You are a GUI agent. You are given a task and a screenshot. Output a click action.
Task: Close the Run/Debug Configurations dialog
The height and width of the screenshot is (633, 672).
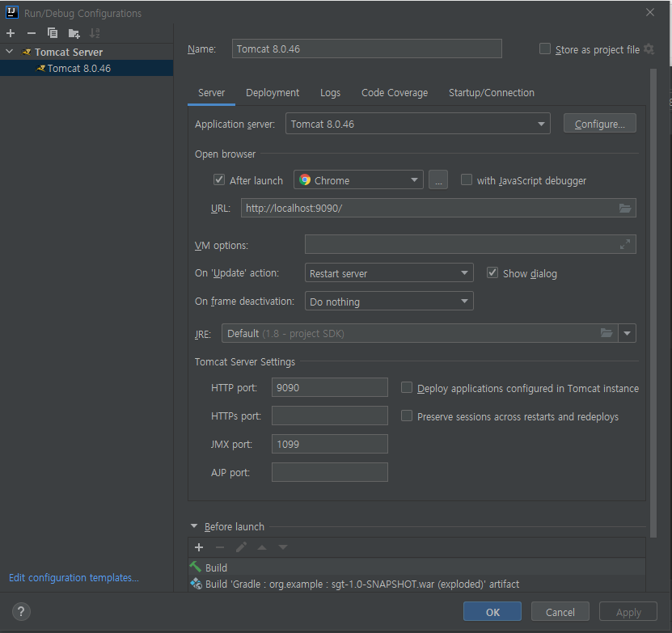[650, 12]
